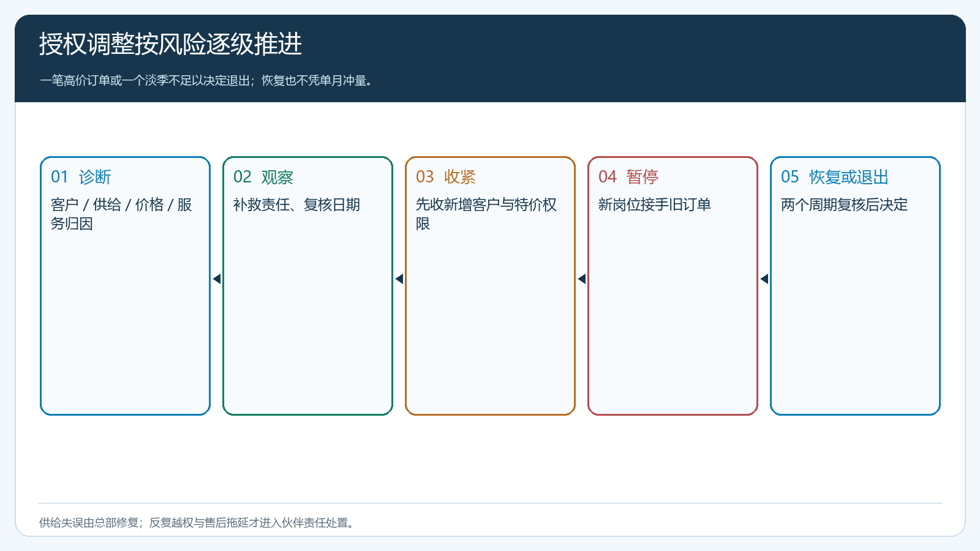Click arrow between 诊断 and 观察 cards

[x=217, y=279]
